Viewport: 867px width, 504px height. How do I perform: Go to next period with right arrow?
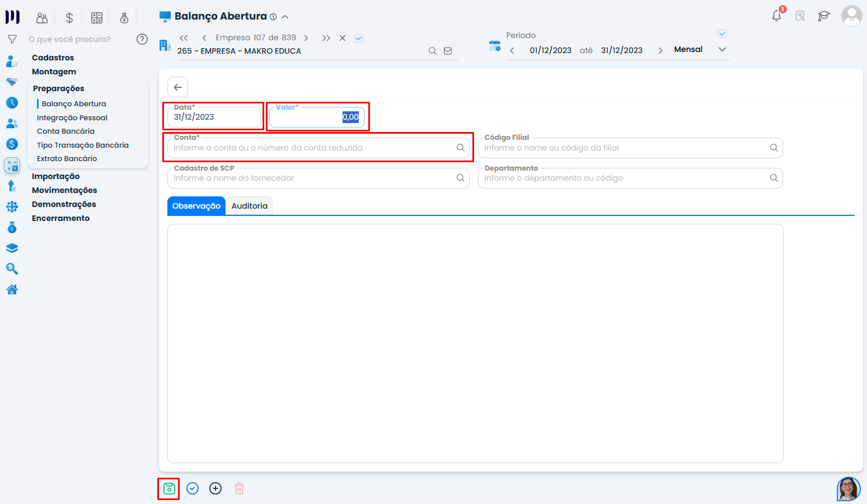click(660, 50)
